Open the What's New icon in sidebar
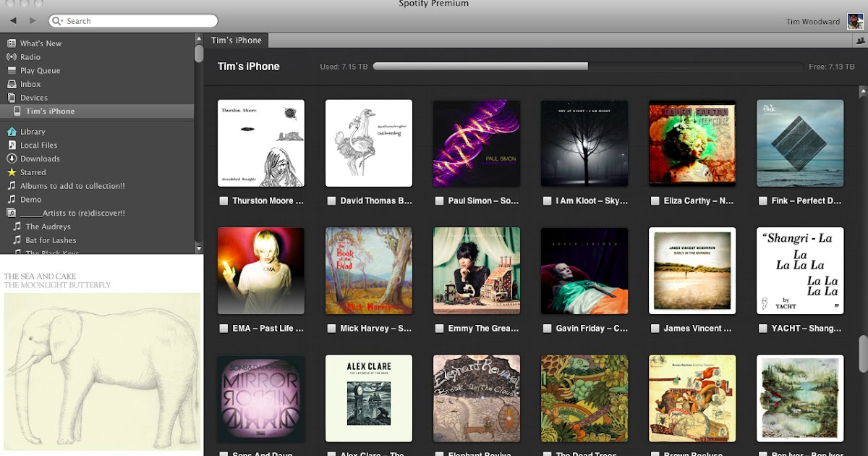The width and height of the screenshot is (868, 456). point(12,43)
